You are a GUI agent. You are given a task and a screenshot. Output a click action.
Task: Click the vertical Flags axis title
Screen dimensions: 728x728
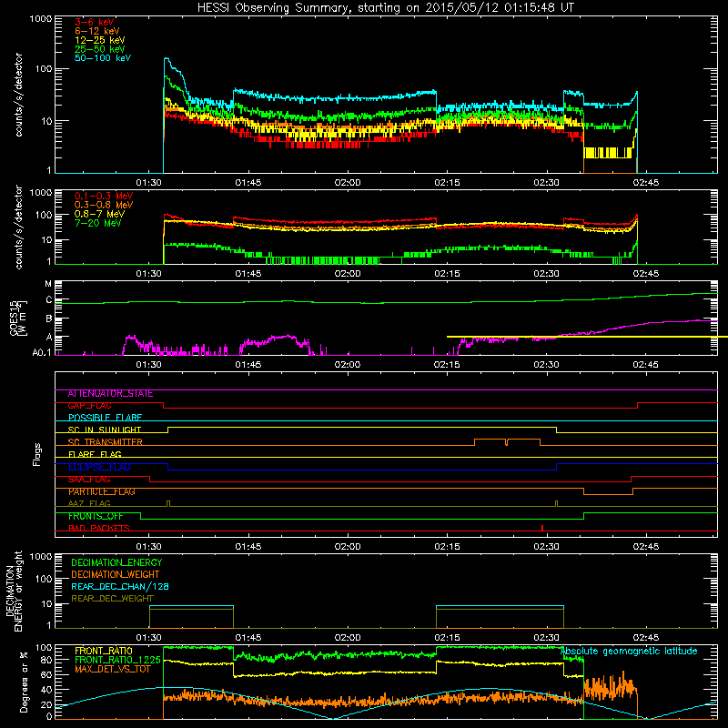pos(37,454)
